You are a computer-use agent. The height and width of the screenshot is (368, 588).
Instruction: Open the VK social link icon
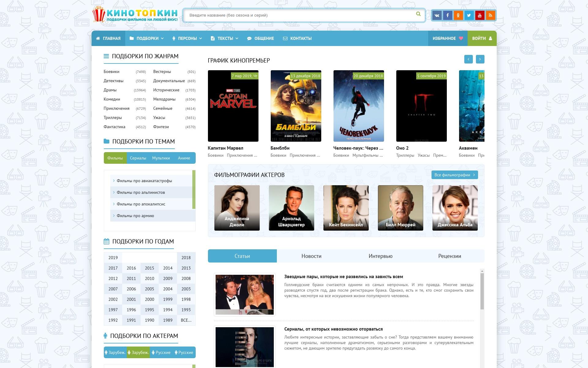437,15
